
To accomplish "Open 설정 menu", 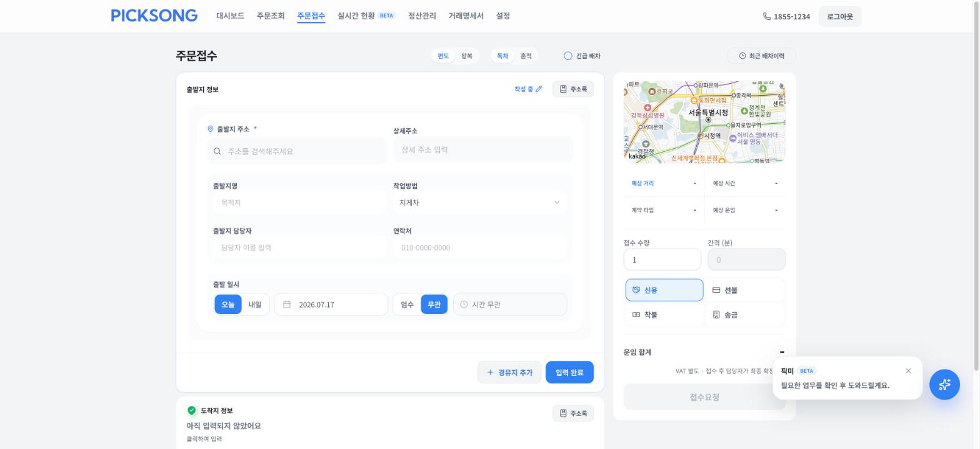I will (x=503, y=16).
